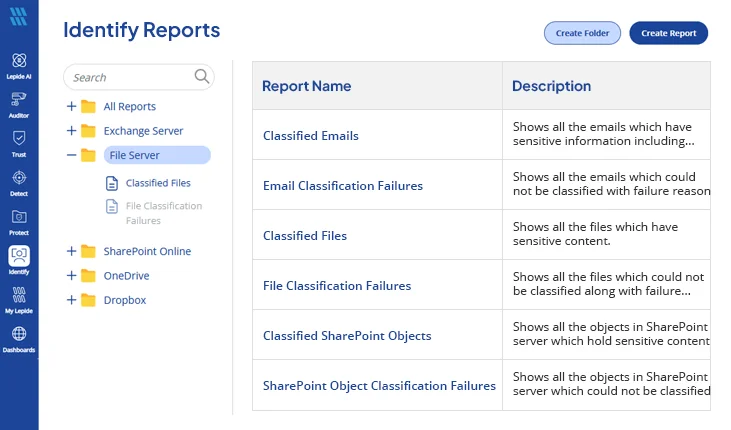Viewport: 731px width, 430px height.
Task: Open SharePoint Object Classification Failures report
Action: click(x=379, y=386)
